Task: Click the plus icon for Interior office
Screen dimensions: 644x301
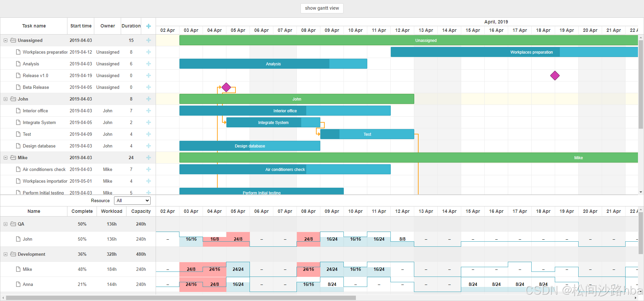Action: [149, 111]
